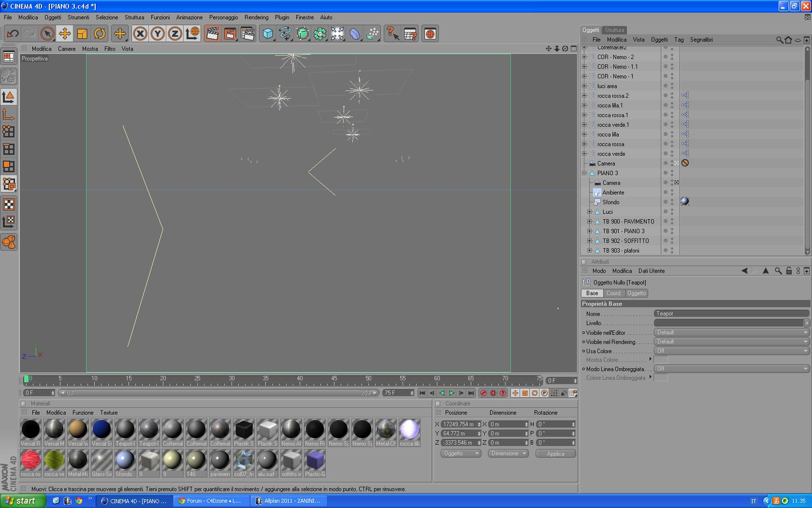This screenshot has width=812, height=508.
Task: Click the Mostra Colore swatch
Action: [661, 359]
